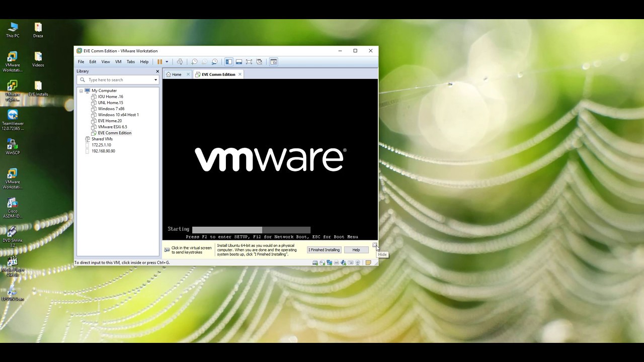This screenshot has height=362, width=644.
Task: Open the snapshot manager
Action: point(214,62)
